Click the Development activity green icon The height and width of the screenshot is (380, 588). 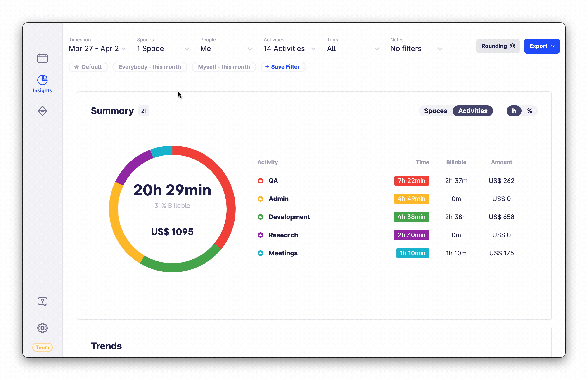pos(261,217)
